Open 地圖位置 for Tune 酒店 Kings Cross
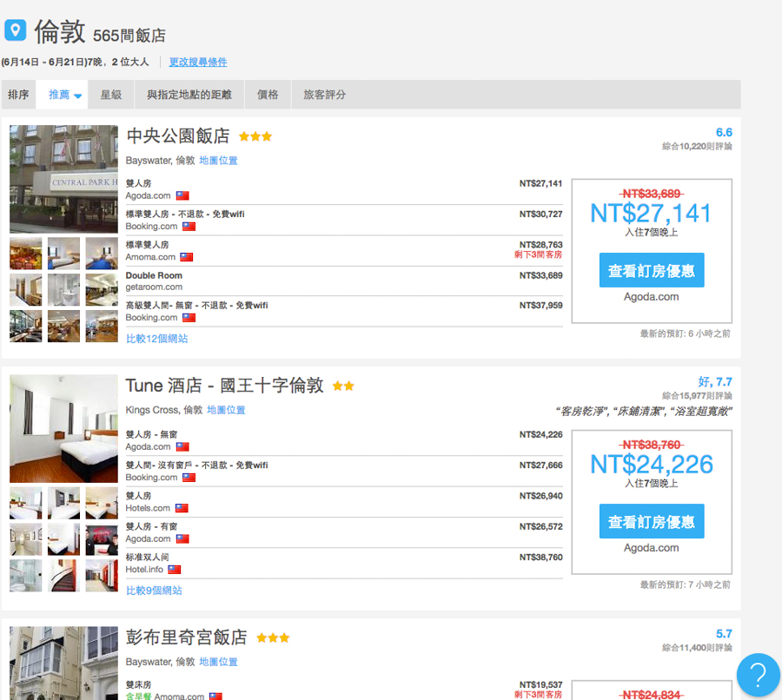 [226, 410]
